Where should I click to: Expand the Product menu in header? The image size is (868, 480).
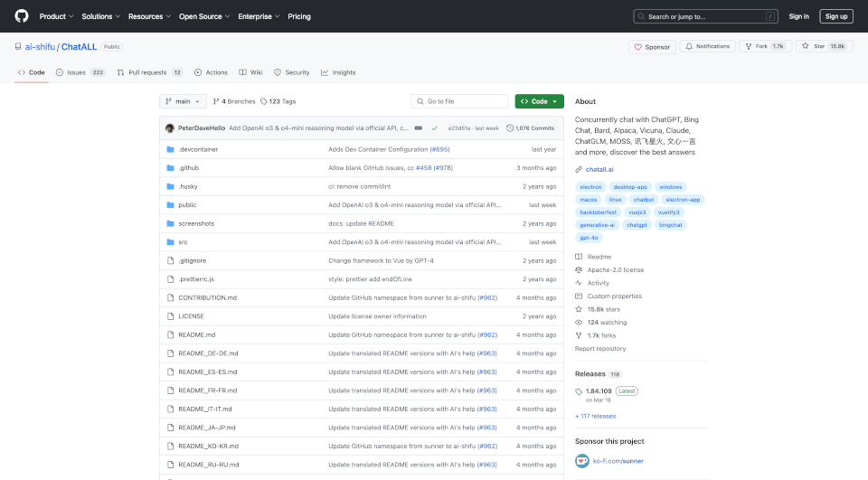(x=56, y=16)
